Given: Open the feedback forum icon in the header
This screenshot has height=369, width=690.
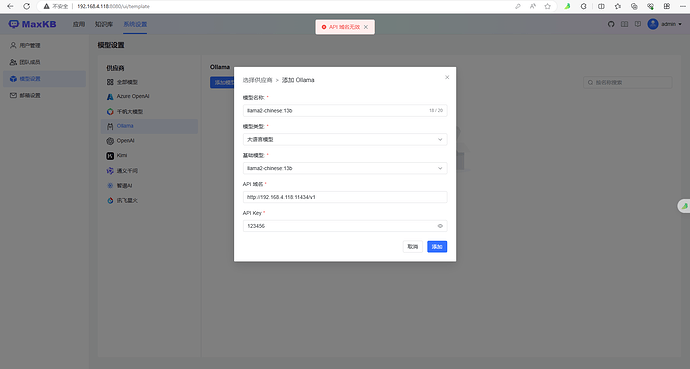Looking at the screenshot, I should [x=638, y=24].
